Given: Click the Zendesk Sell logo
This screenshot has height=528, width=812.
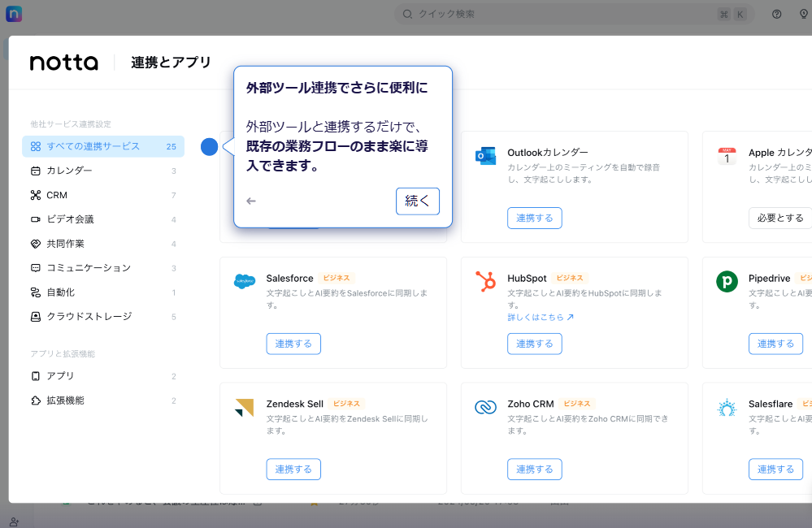Looking at the screenshot, I should 245,408.
